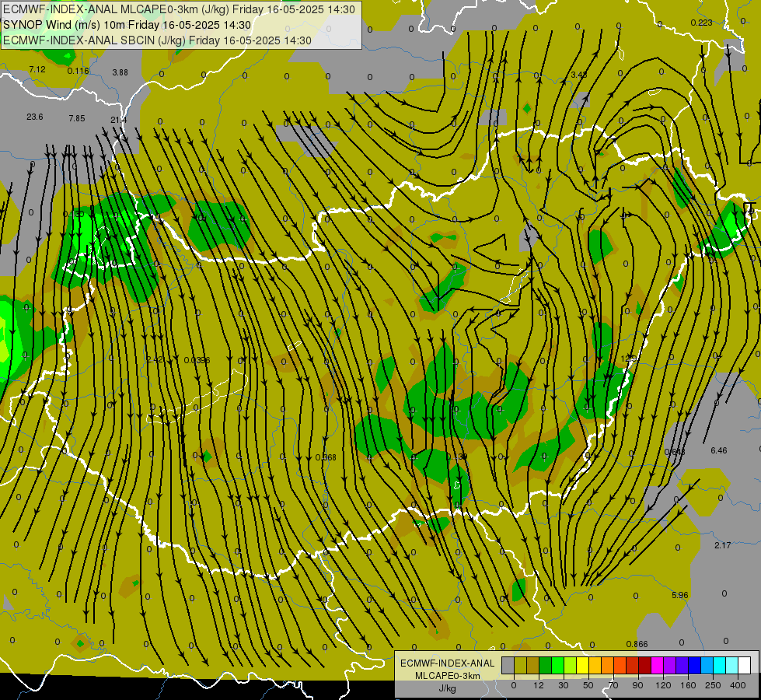
Task: Select the SYNOP Wind 10m title line
Action: point(127,25)
